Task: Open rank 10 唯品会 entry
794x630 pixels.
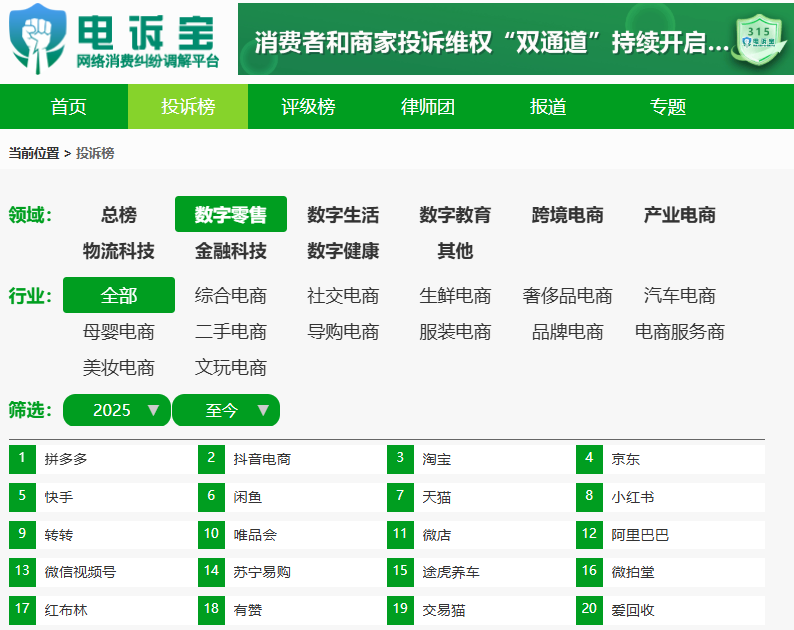Action: [x=290, y=535]
